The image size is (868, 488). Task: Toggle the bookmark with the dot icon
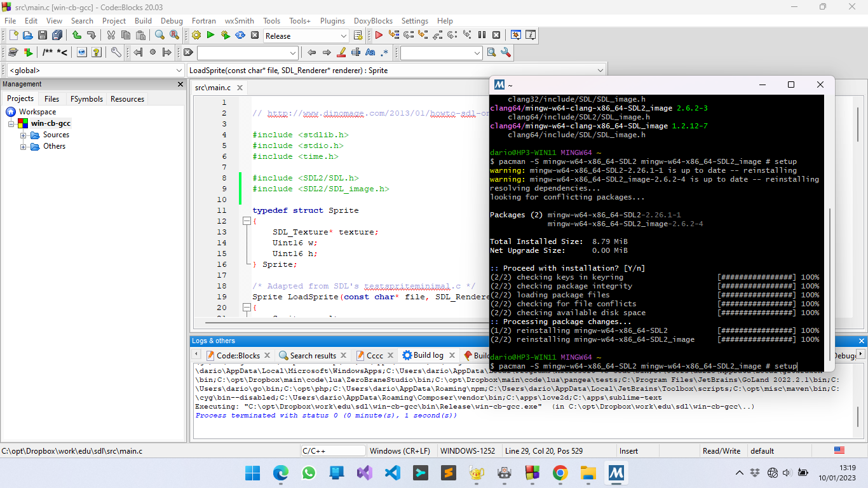click(x=153, y=53)
